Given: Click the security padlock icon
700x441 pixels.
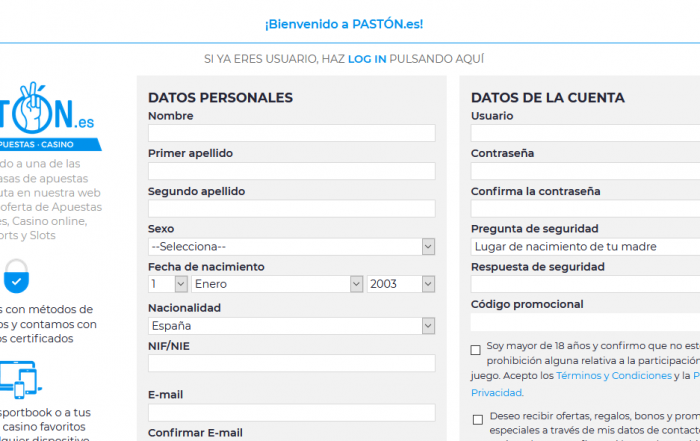Looking at the screenshot, I should click(17, 276).
